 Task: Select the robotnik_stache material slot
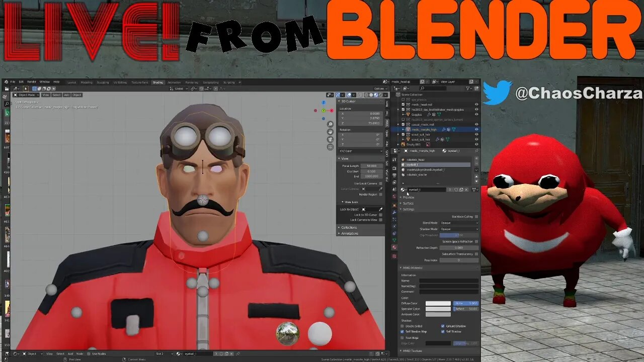pyautogui.click(x=436, y=174)
